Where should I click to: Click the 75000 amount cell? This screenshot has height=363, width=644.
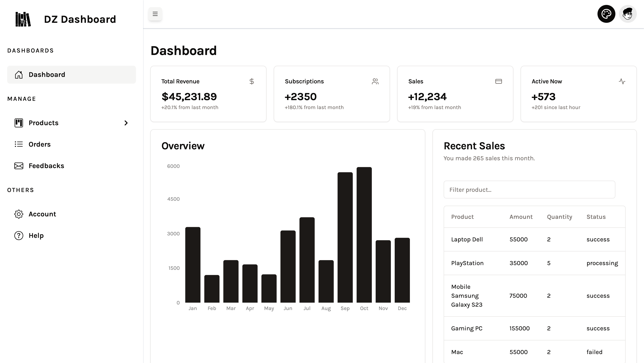coord(518,296)
